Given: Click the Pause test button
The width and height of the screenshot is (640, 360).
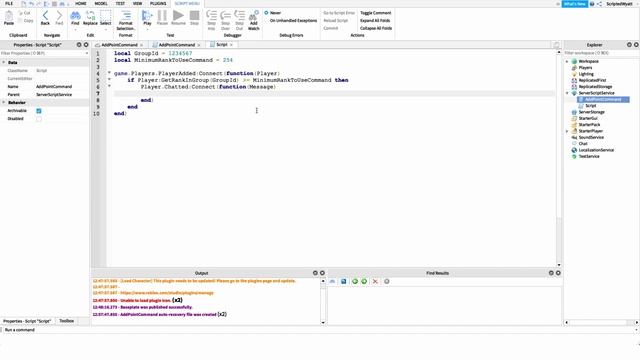Looking at the screenshot, I should point(162,18).
